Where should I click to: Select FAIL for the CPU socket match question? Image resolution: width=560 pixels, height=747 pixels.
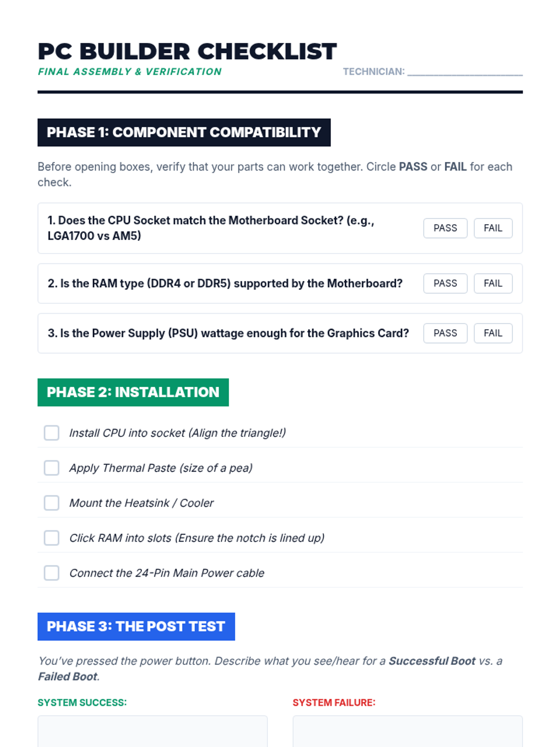pyautogui.click(x=493, y=228)
